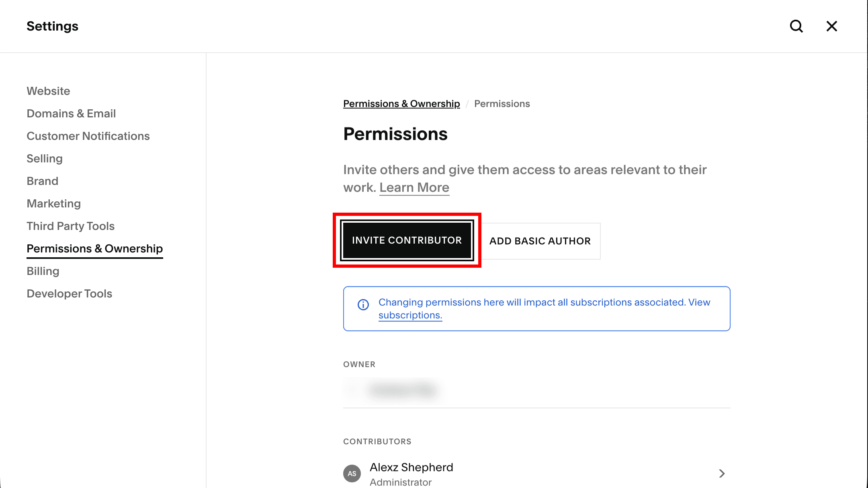Select Selling from the sidebar
The height and width of the screenshot is (488, 868).
point(44,158)
